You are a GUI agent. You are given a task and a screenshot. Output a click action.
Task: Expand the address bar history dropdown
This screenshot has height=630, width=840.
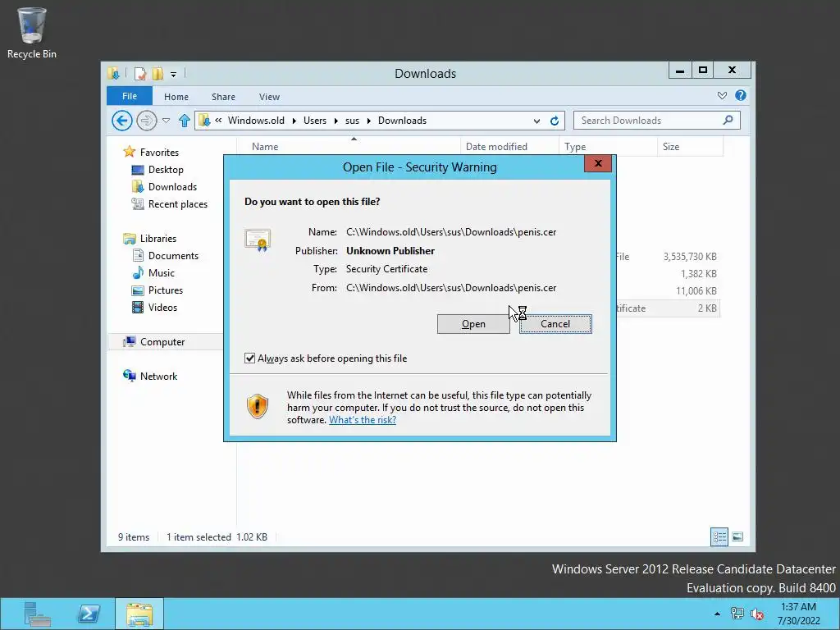coord(536,121)
